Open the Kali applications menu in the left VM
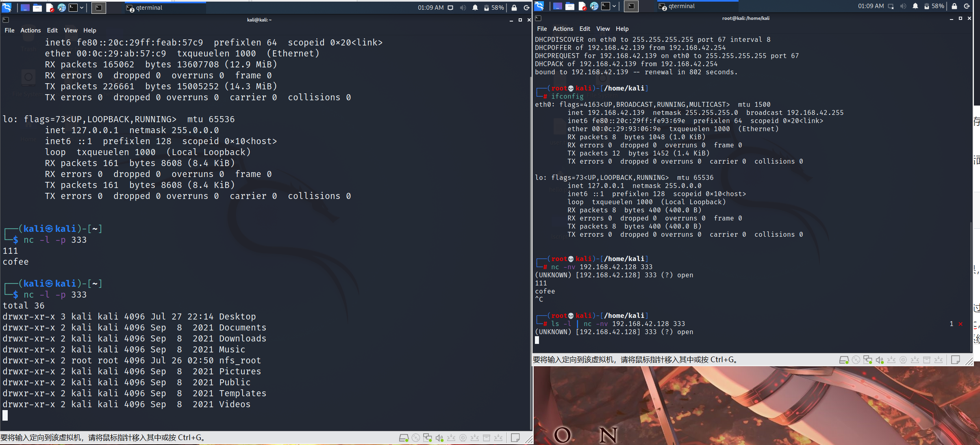Screen dimensions: 980x445 pos(7,7)
